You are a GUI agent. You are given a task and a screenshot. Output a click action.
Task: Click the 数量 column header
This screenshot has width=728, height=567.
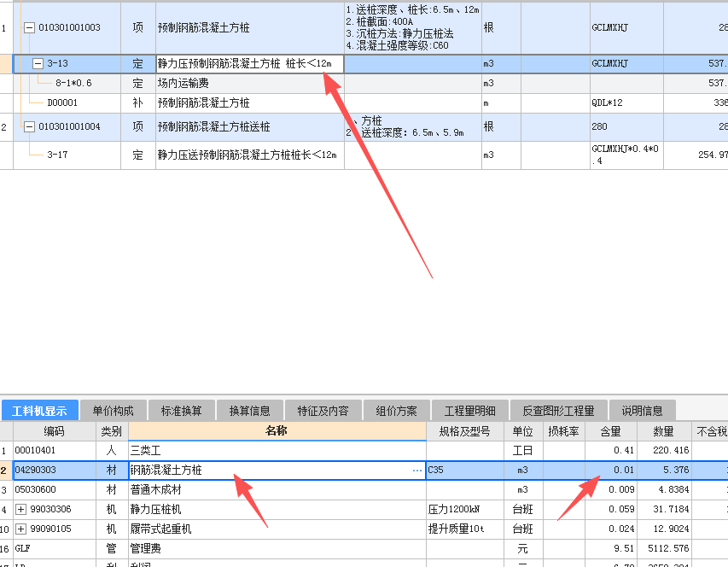pyautogui.click(x=663, y=431)
